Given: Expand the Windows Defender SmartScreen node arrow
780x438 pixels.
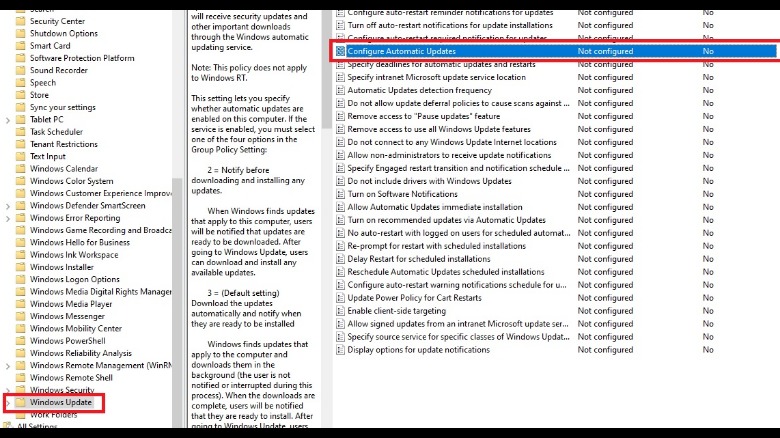Looking at the screenshot, I should [x=7, y=206].
